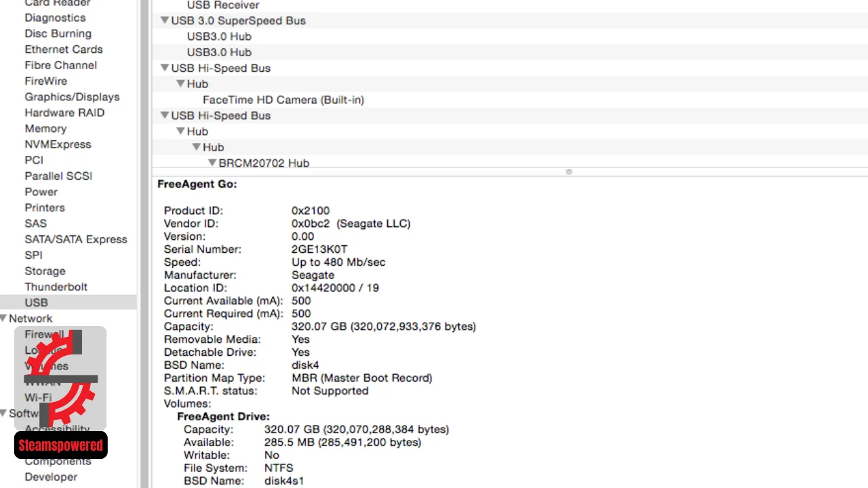Open Thunderbolt in the sidebar
This screenshot has width=868, height=488.
56,287
